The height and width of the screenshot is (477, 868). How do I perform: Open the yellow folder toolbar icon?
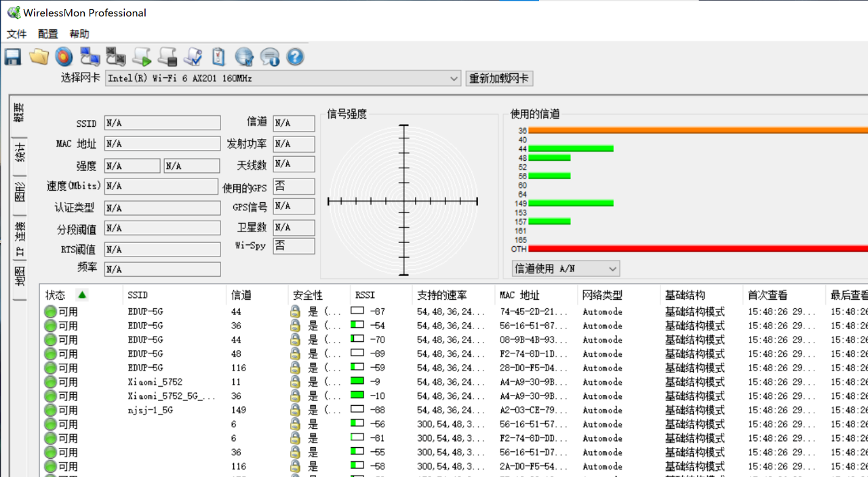click(x=39, y=57)
